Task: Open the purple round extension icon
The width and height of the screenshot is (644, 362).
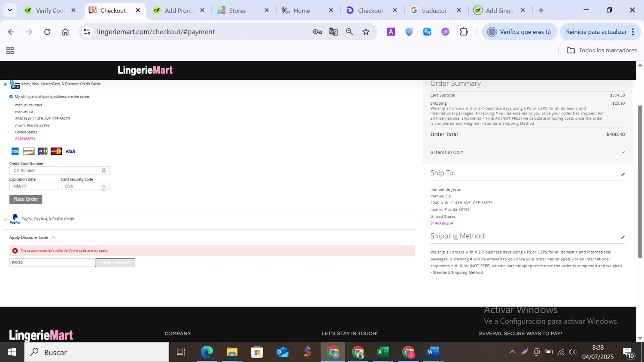Action: [x=445, y=32]
